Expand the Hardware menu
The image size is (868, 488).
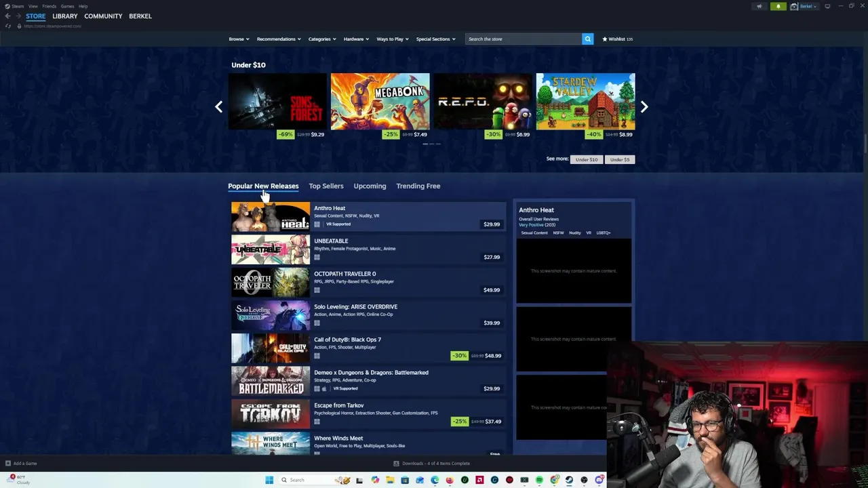[356, 39]
